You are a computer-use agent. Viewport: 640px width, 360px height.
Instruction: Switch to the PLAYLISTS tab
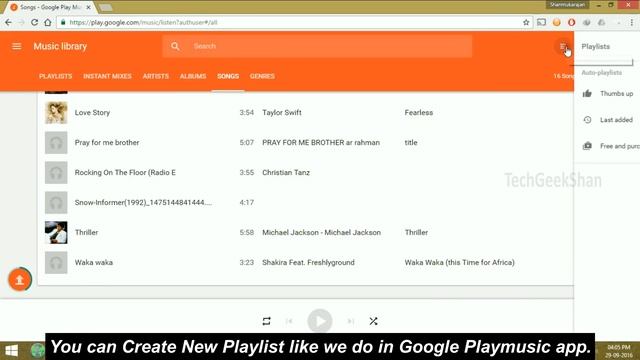point(56,76)
